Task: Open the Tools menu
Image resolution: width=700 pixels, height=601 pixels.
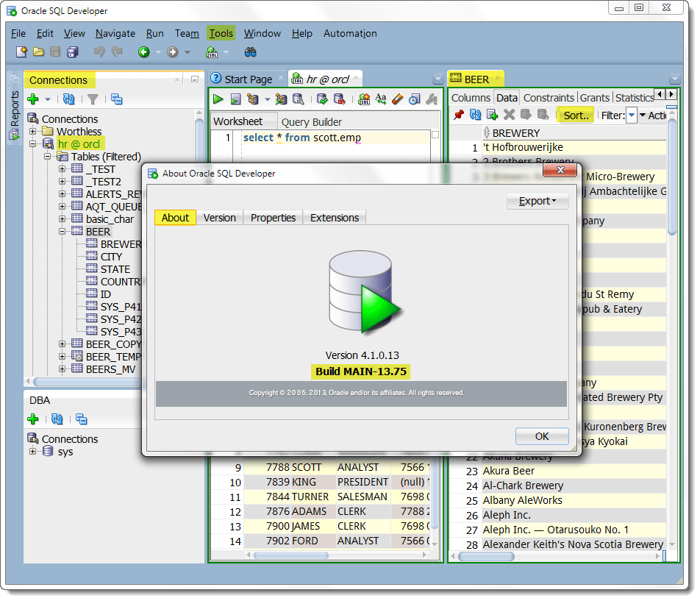Action: [221, 33]
